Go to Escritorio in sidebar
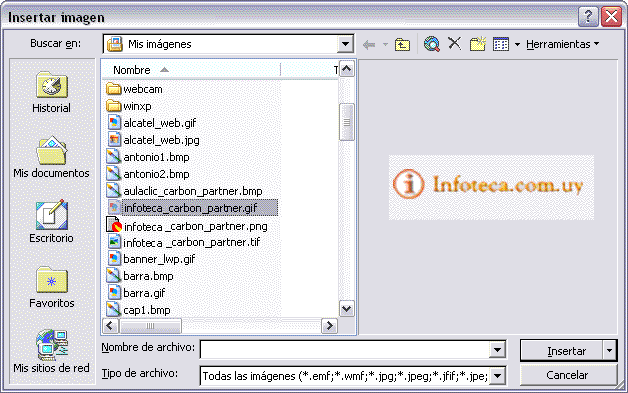This screenshot has height=393, width=628. click(51, 222)
